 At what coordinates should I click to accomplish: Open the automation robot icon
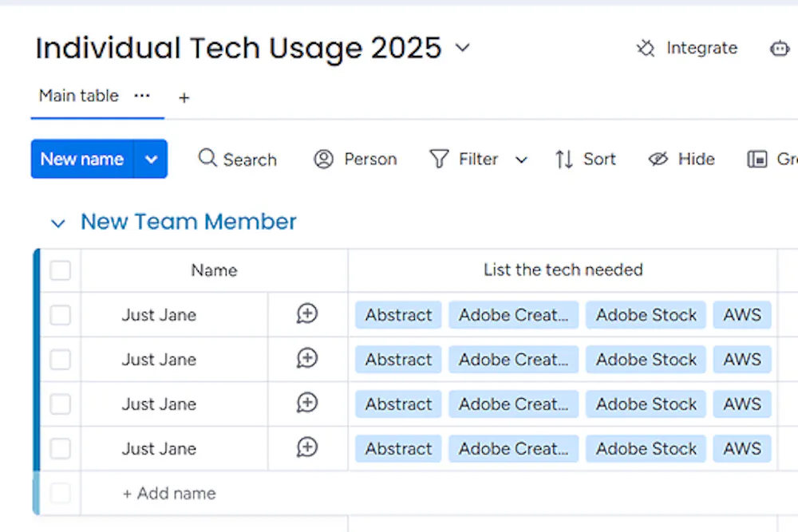point(779,49)
